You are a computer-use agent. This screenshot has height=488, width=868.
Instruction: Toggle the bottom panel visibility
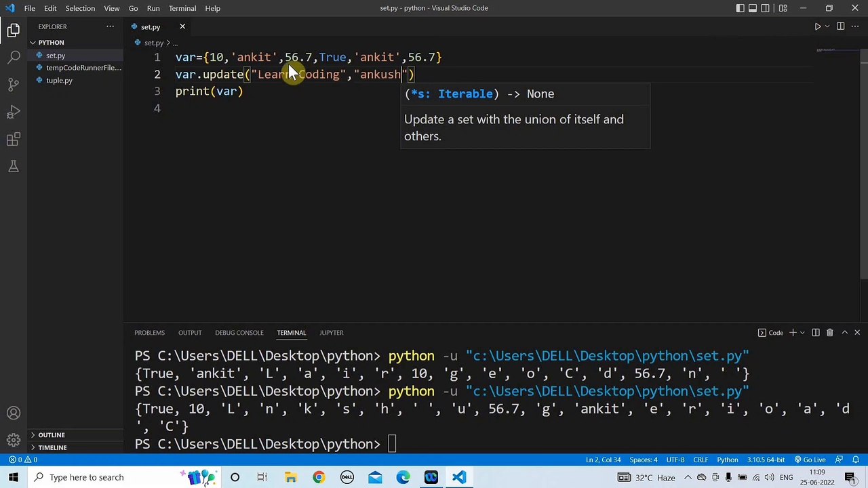(x=753, y=8)
